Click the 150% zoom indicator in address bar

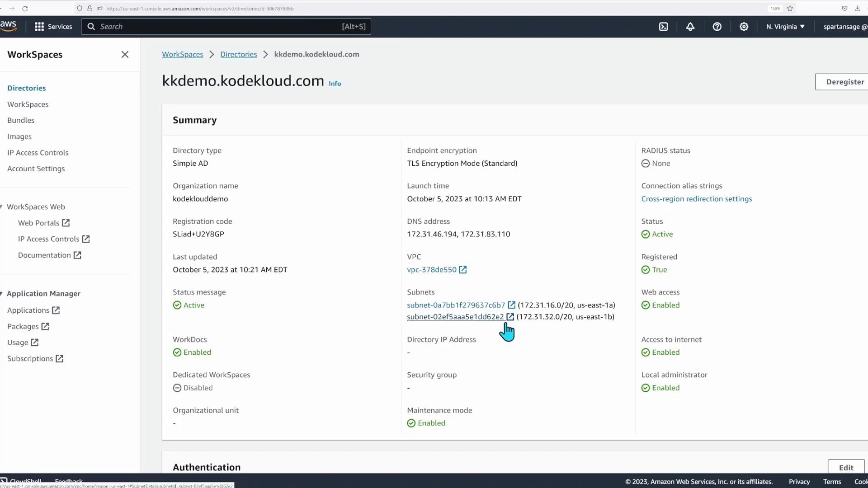coord(775,9)
